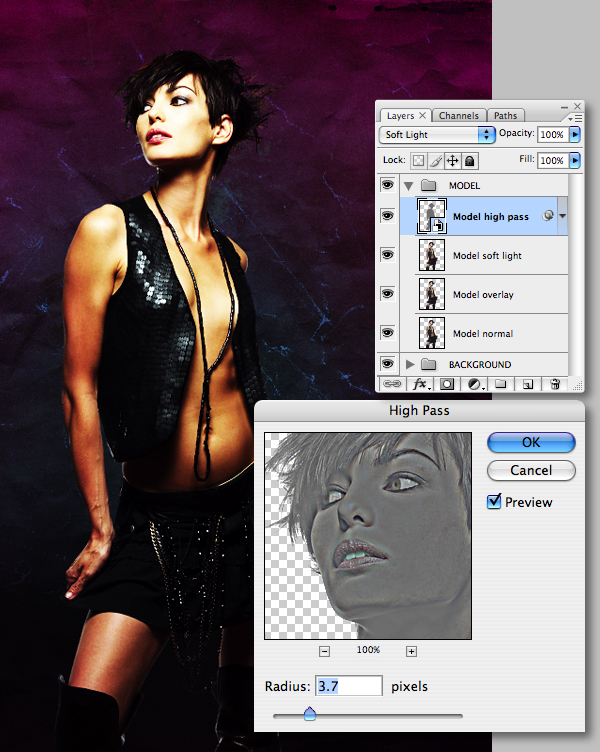The image size is (600, 752).
Task: Select the 'Model overlay' layer name
Action: (x=483, y=295)
